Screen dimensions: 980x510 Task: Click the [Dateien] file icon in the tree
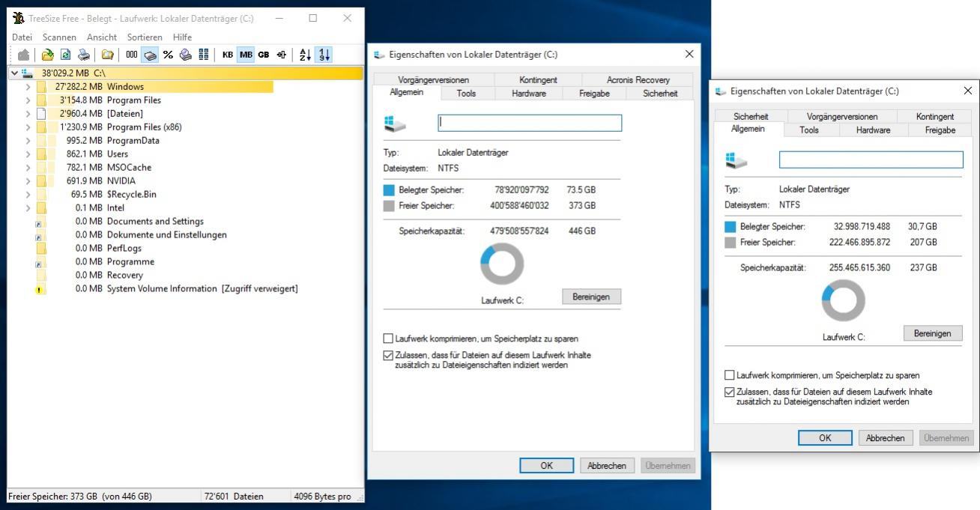pyautogui.click(x=41, y=114)
